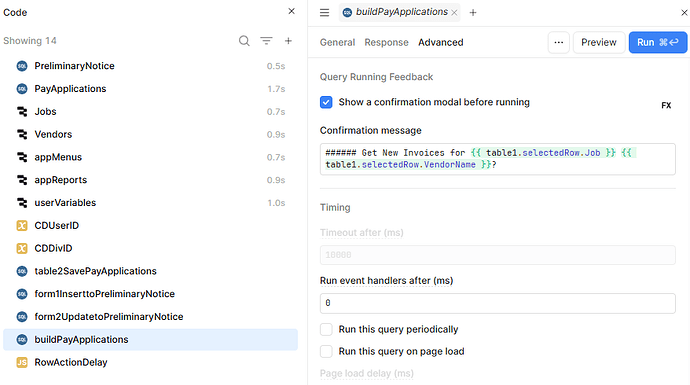The image size is (690, 385).
Task: Open the filter icon in Code panel
Action: point(266,41)
